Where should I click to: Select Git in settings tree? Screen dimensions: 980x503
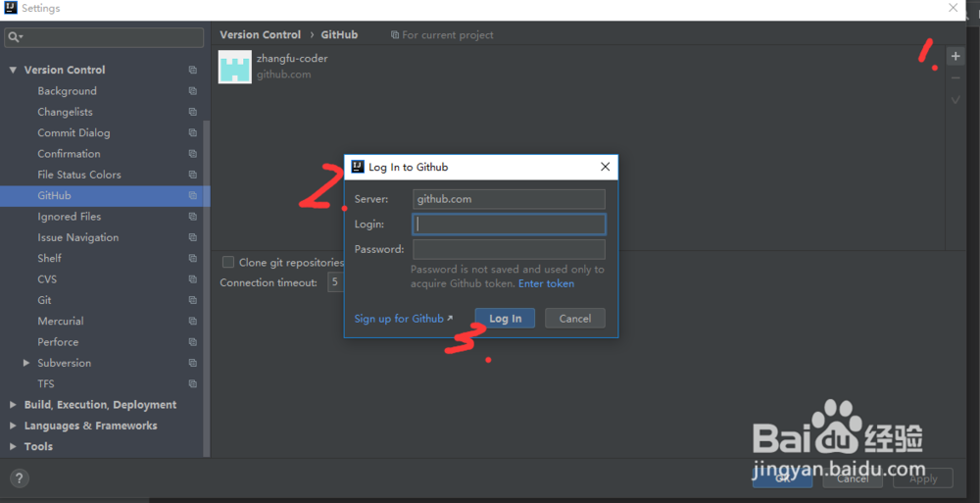pyautogui.click(x=44, y=300)
